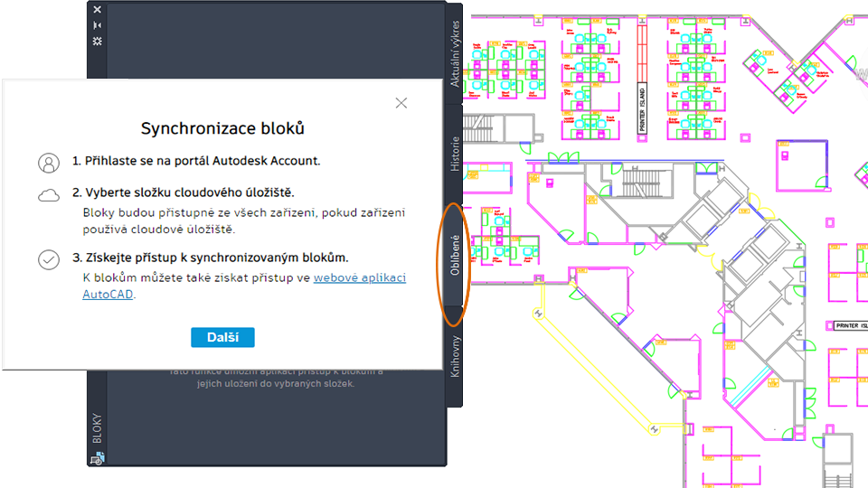
Task: Click the PRINTER ISLAND label in drawing
Action: (x=642, y=109)
